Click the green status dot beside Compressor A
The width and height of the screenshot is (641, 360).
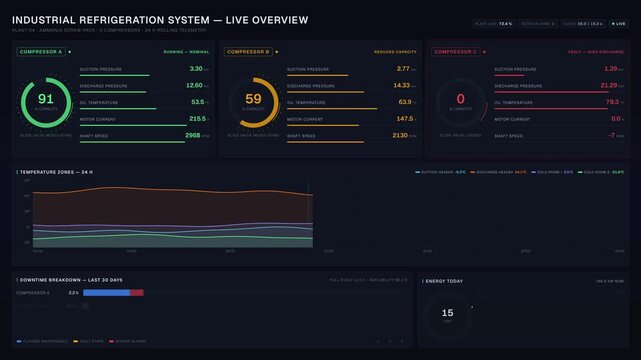tap(69, 52)
